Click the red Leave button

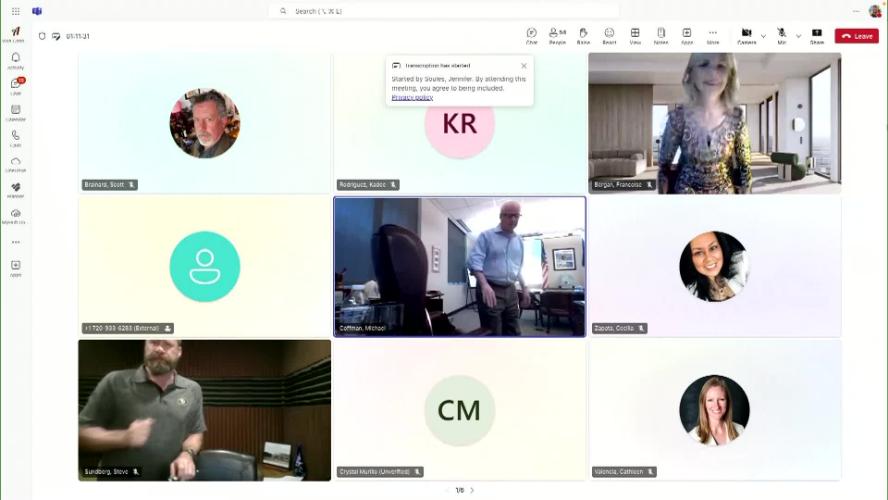coord(857,36)
